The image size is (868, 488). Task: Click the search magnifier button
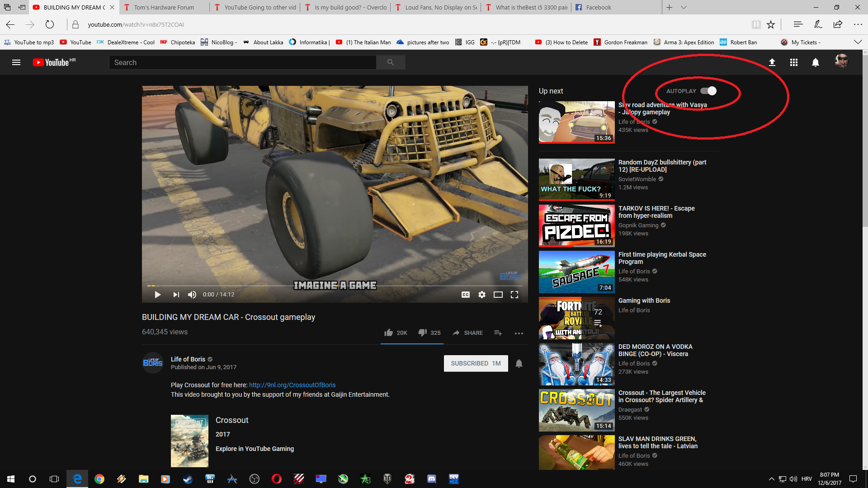pos(391,62)
